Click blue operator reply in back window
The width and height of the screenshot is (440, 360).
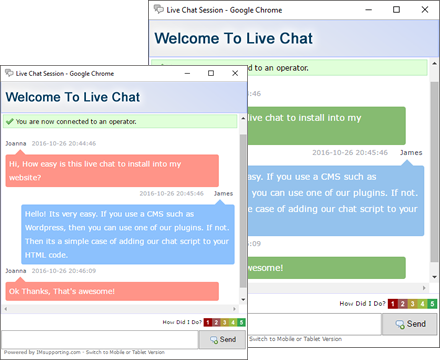[336, 201]
